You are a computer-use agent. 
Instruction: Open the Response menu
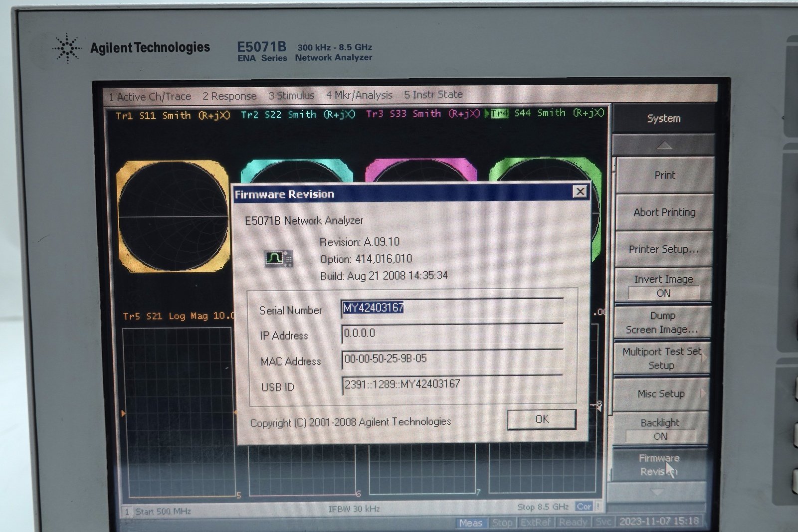229,96
